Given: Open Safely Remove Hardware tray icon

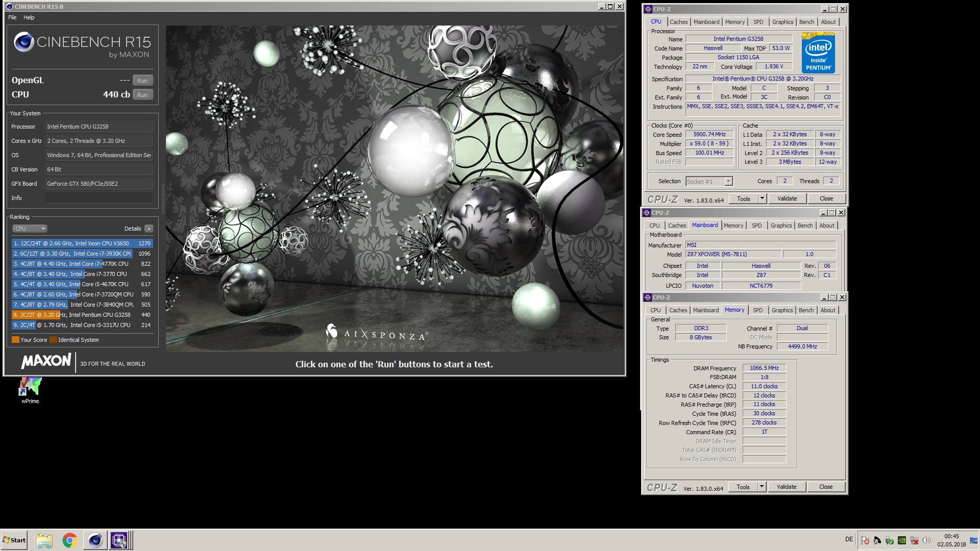Looking at the screenshot, I should [890, 540].
